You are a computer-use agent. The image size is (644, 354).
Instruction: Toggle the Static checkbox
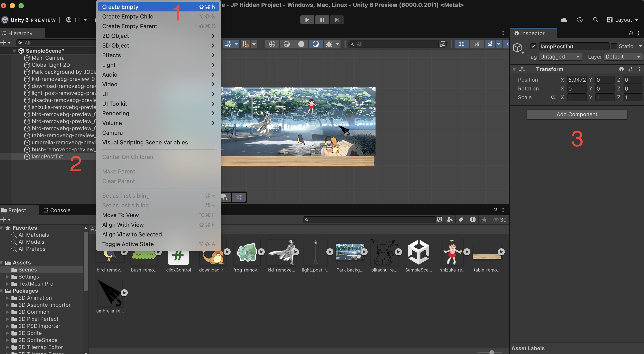pyautogui.click(x=614, y=46)
